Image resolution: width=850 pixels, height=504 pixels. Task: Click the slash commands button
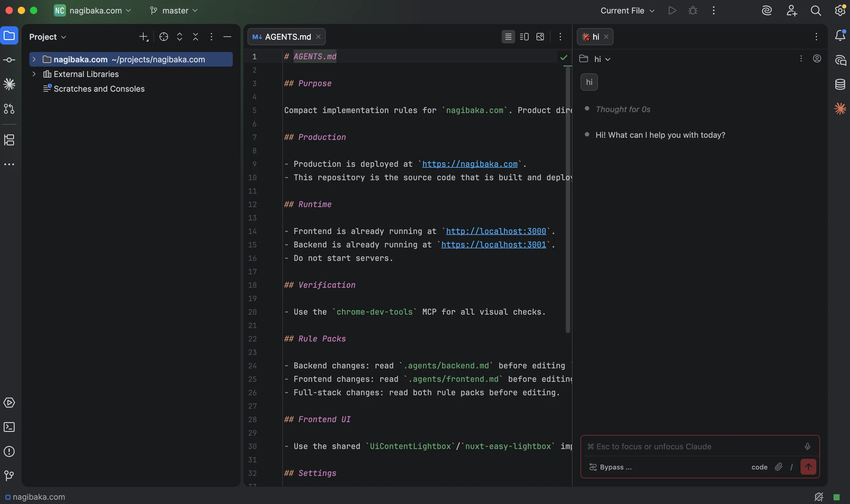791,467
